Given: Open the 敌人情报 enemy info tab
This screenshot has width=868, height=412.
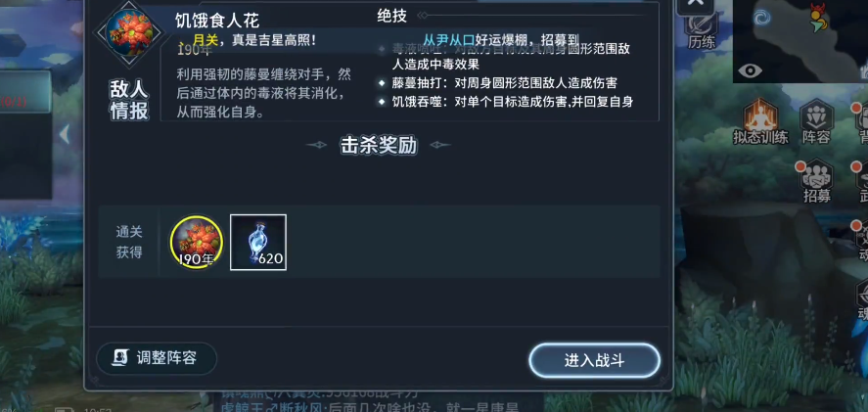Looking at the screenshot, I should 129,100.
